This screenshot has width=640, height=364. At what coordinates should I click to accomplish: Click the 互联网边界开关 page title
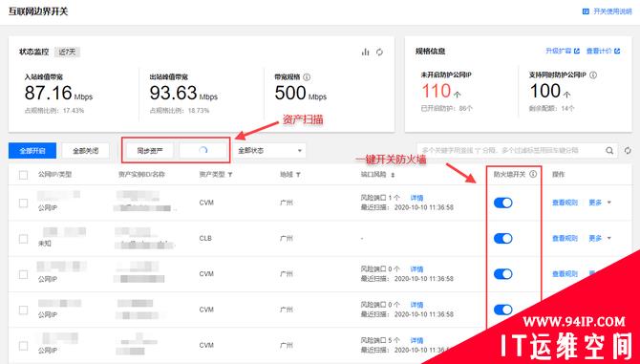[38, 11]
